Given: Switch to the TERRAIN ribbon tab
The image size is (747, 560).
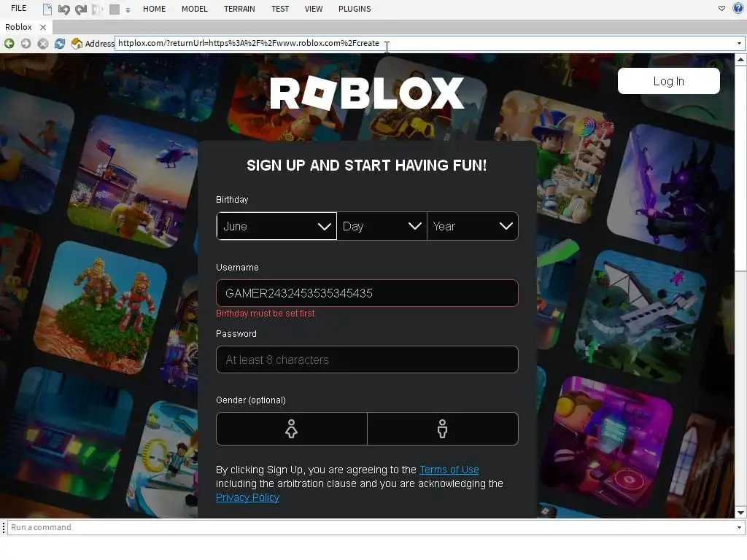Looking at the screenshot, I should 239,9.
